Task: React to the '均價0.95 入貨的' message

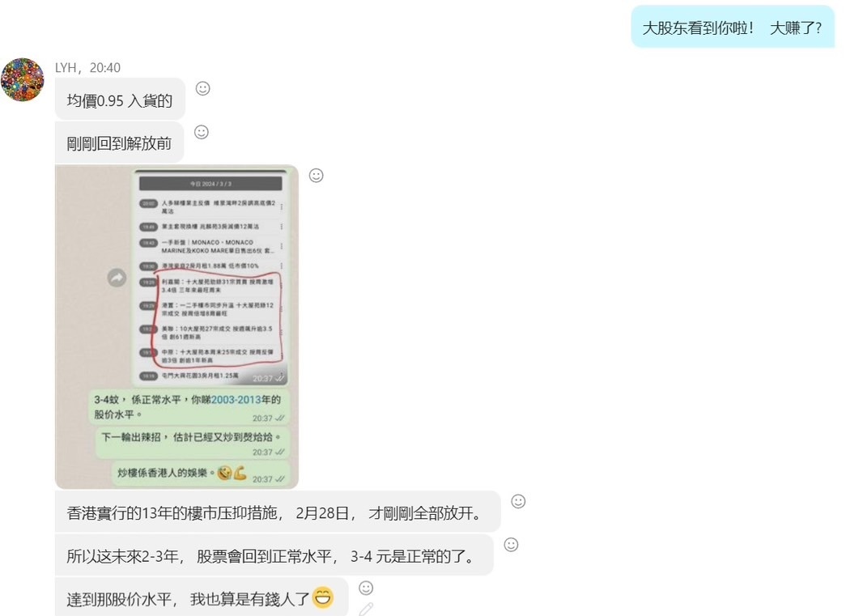Action: click(x=203, y=88)
